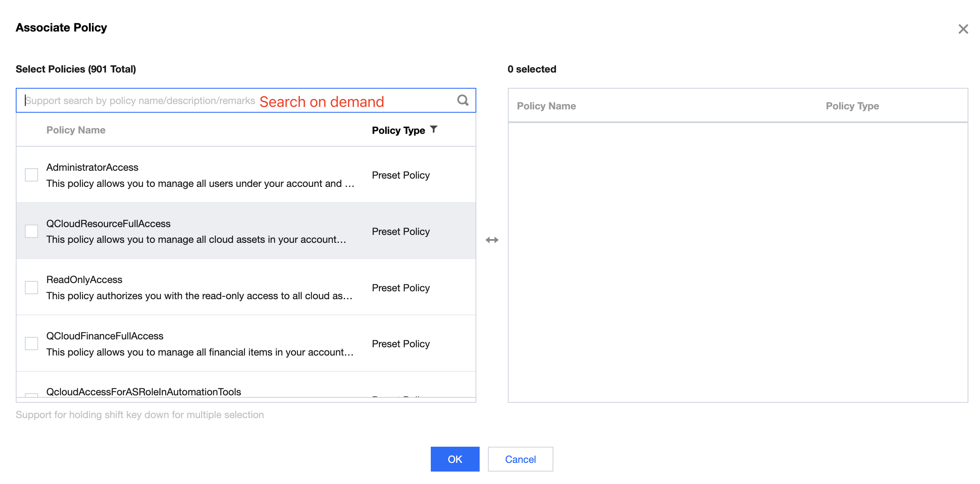Click Policy Name header in selected panel
This screenshot has width=980, height=484.
pyautogui.click(x=546, y=106)
